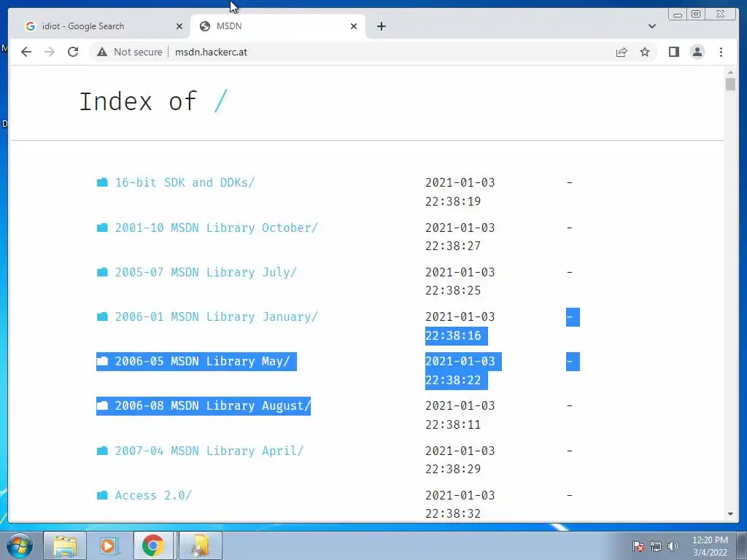Click the timestamp 22:38:11

(x=453, y=424)
